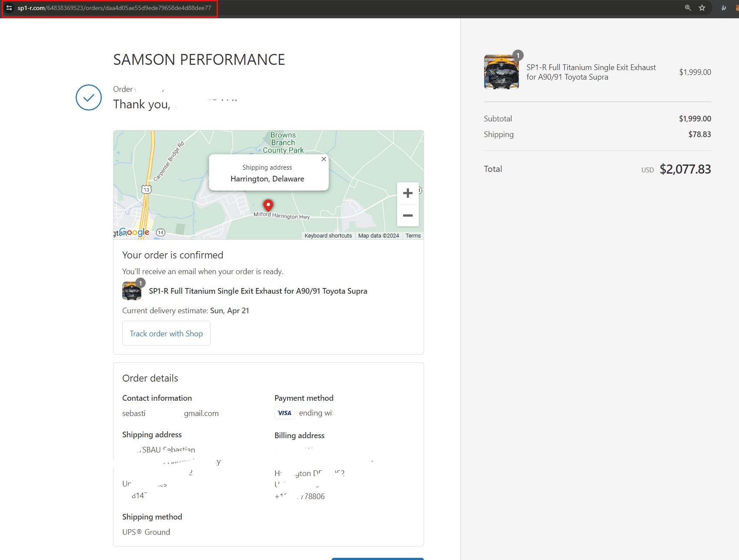Click the Browns Branch County Park map label
The height and width of the screenshot is (560, 739).
[283, 143]
